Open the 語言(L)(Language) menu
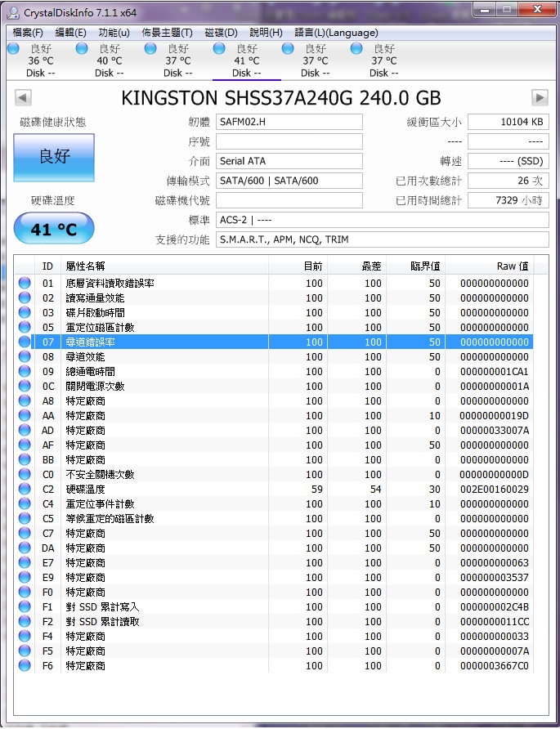Viewport: 560px width, 729px height. [336, 33]
